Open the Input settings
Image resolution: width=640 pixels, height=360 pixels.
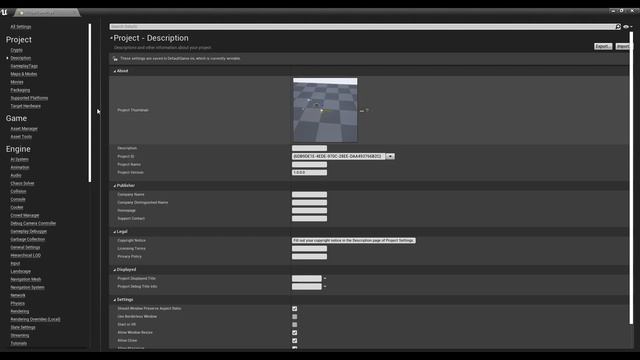(x=15, y=264)
